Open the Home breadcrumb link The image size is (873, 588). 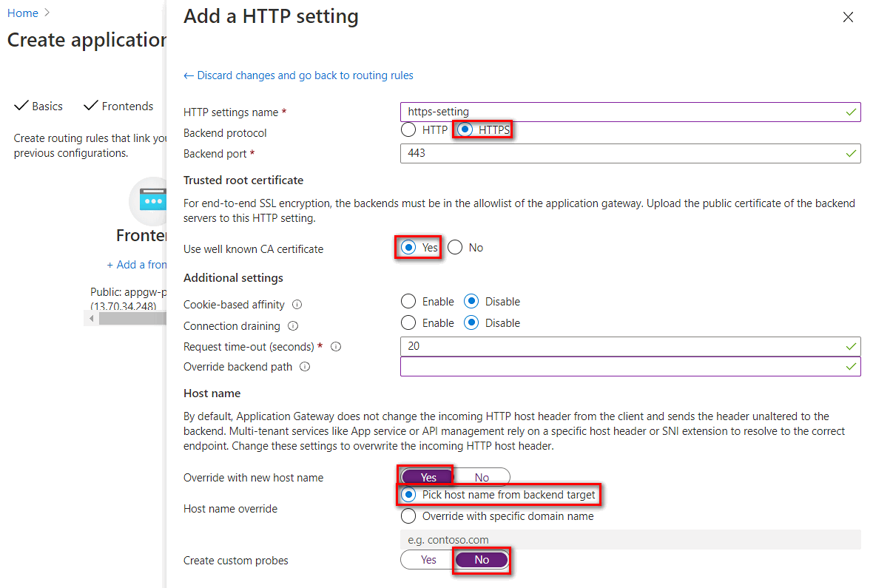(x=22, y=13)
